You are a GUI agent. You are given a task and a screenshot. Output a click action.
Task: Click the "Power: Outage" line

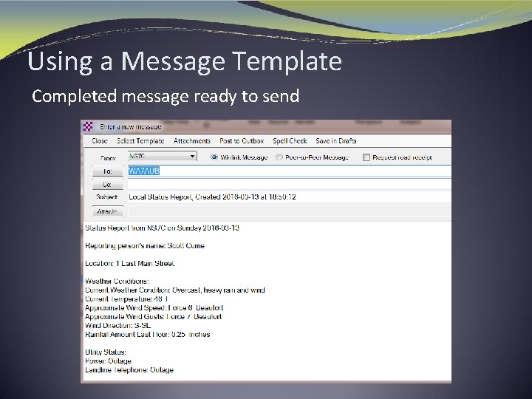(x=108, y=361)
